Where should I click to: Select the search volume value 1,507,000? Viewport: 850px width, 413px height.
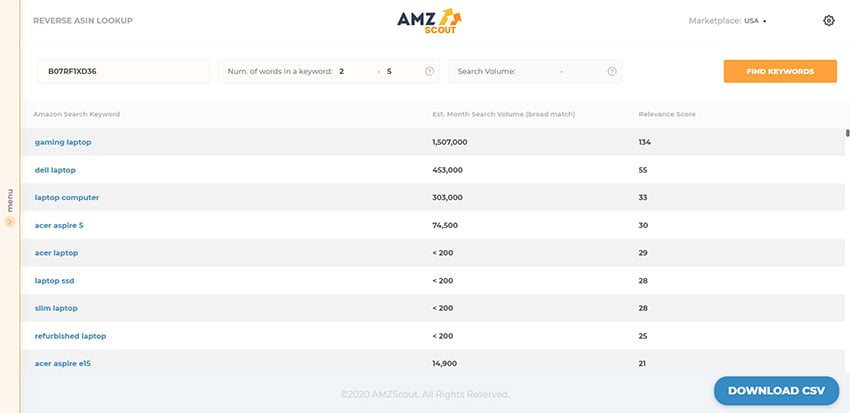point(449,142)
